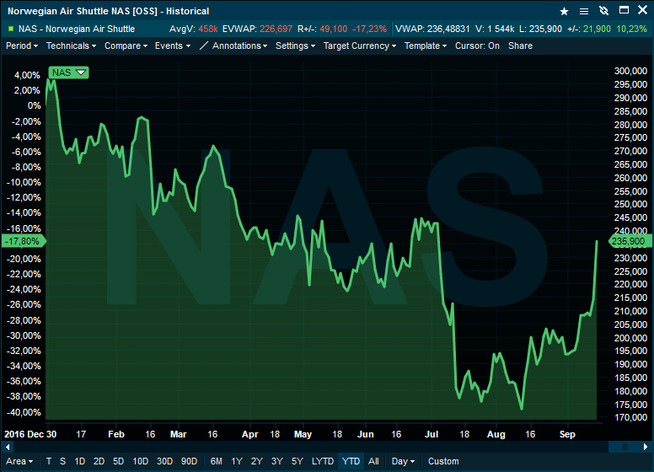The height and width of the screenshot is (472, 654).
Task: Open the Settings dropdown
Action: (x=295, y=46)
